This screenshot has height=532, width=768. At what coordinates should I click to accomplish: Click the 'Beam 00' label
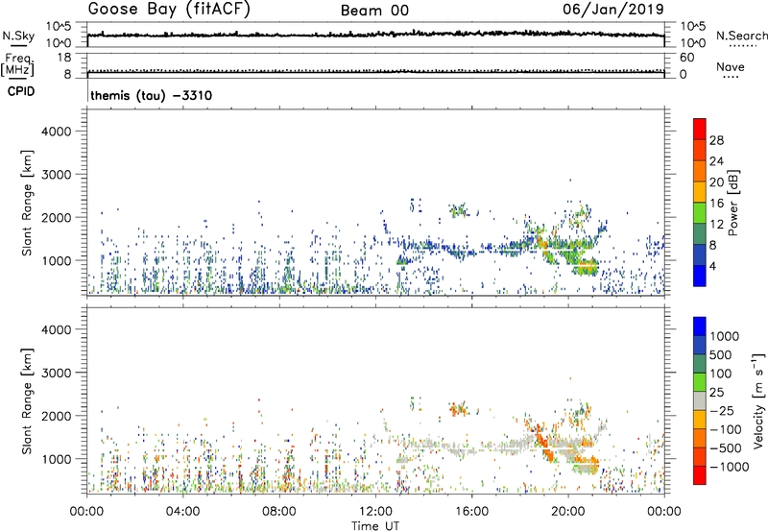click(x=374, y=11)
